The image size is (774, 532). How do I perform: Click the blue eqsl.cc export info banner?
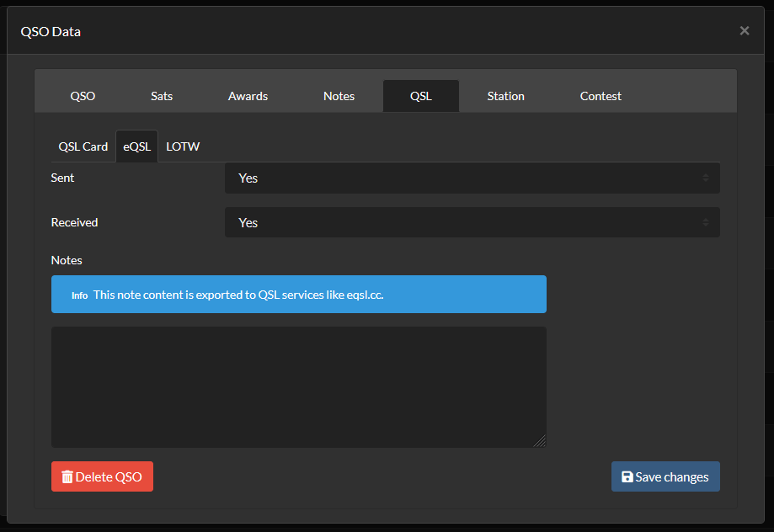click(x=299, y=294)
